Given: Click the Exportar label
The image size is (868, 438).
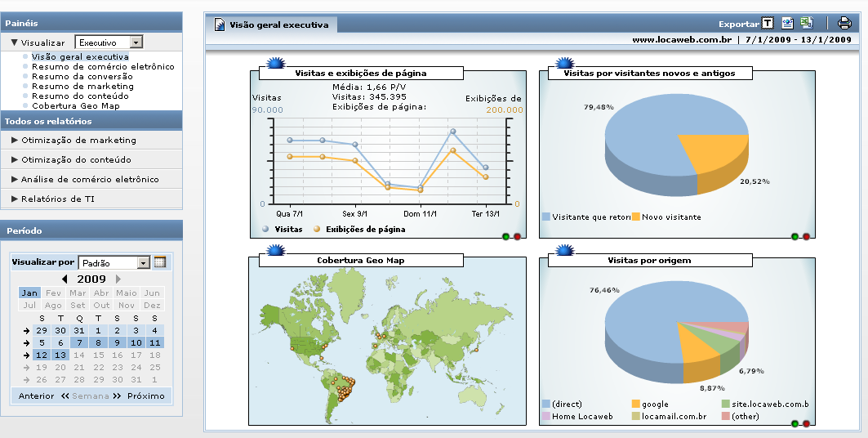Looking at the screenshot, I should [x=739, y=24].
